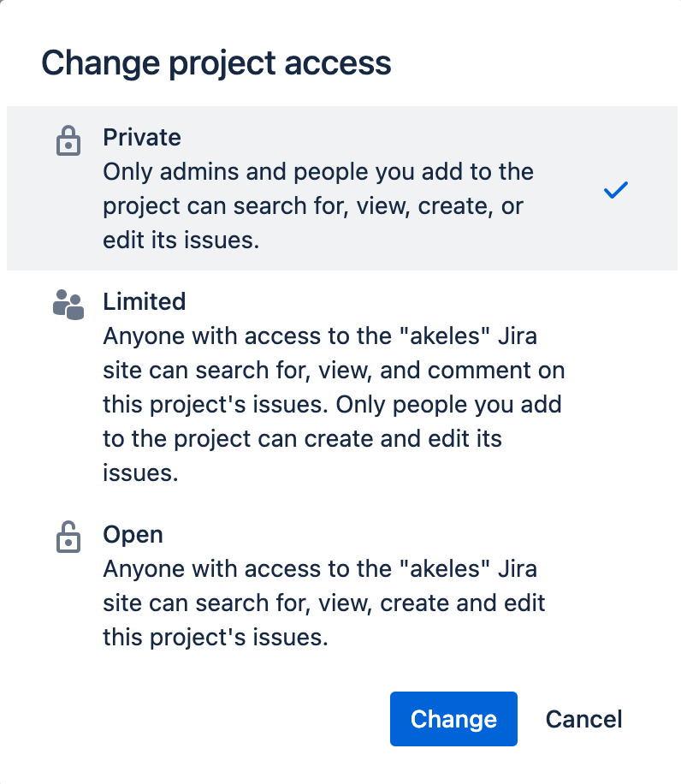The width and height of the screenshot is (681, 784).
Task: Click the highlighted Private selection band
Action: 342,188
